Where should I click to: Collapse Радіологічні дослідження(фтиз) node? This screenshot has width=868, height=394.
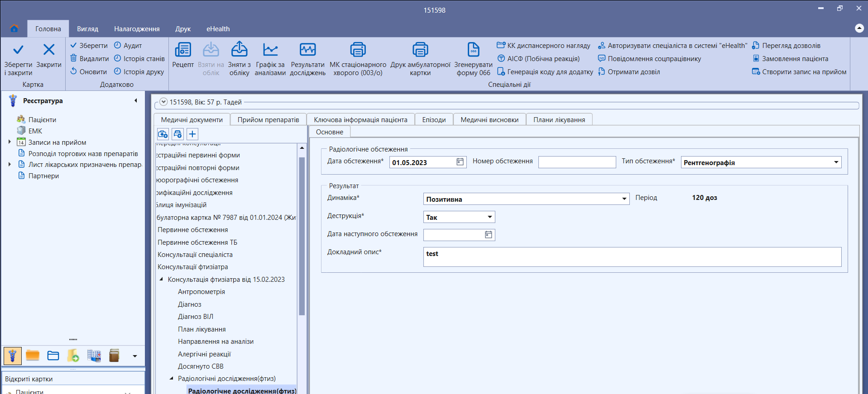171,378
